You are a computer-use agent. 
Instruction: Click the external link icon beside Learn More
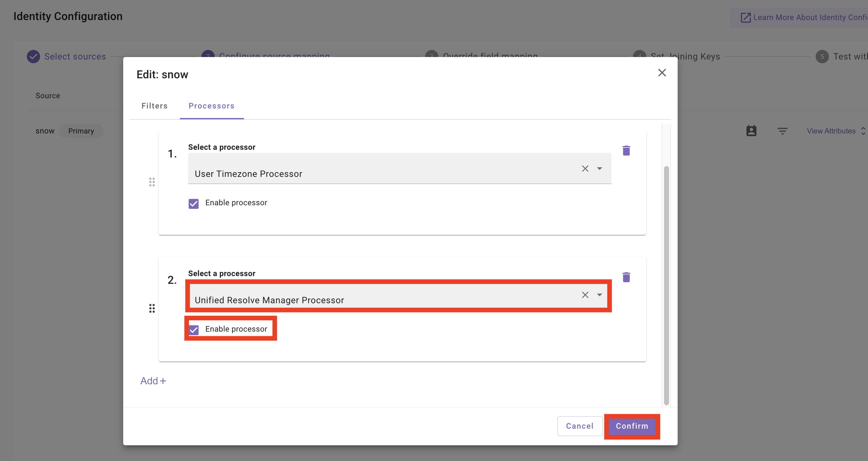coord(745,18)
